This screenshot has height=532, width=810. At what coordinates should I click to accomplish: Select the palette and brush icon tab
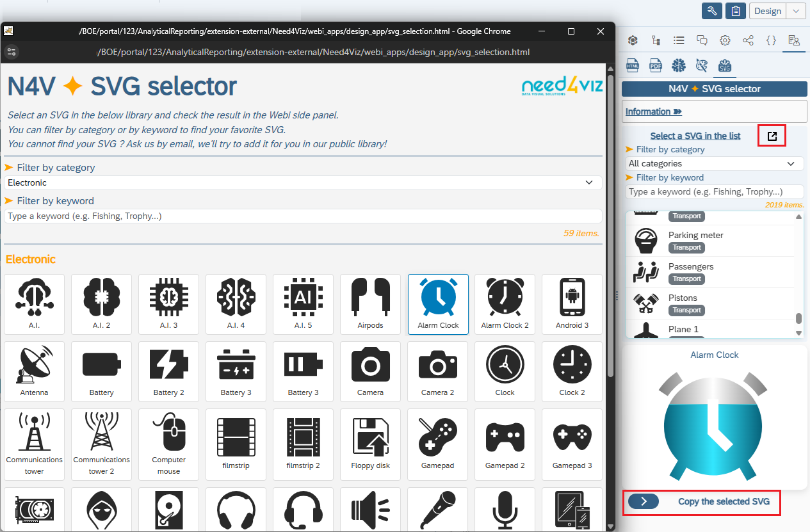(x=702, y=65)
